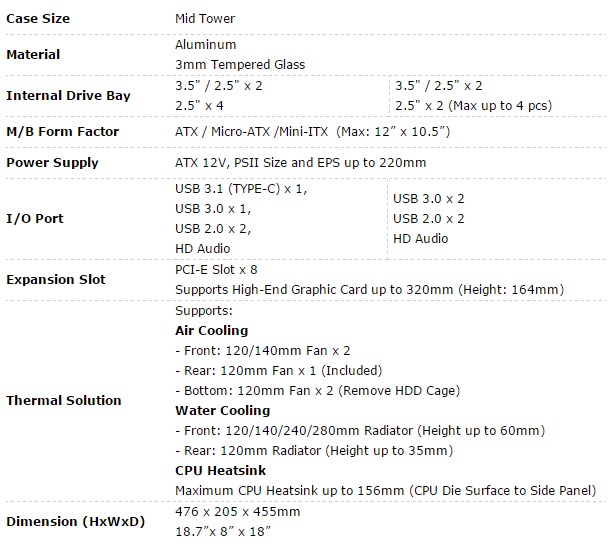Click the Material row heading
The height and width of the screenshot is (544, 609).
[33, 54]
